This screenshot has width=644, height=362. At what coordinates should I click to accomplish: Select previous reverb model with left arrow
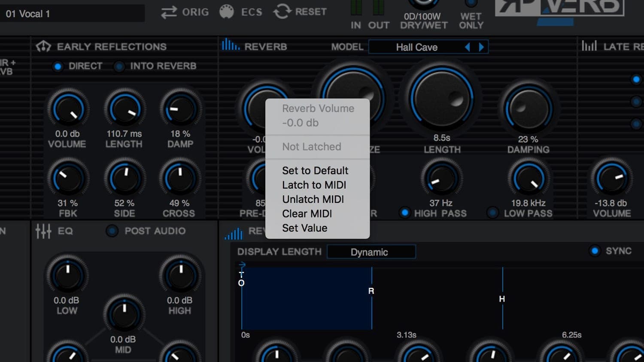468,47
